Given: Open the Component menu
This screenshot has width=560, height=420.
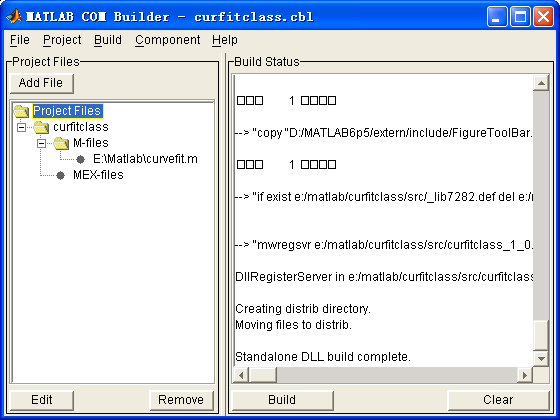Looking at the screenshot, I should [168, 40].
